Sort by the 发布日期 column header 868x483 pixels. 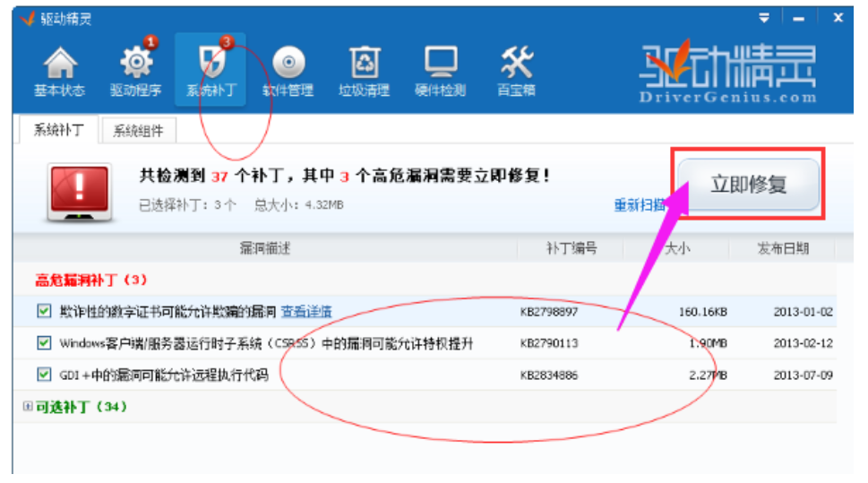(x=782, y=248)
